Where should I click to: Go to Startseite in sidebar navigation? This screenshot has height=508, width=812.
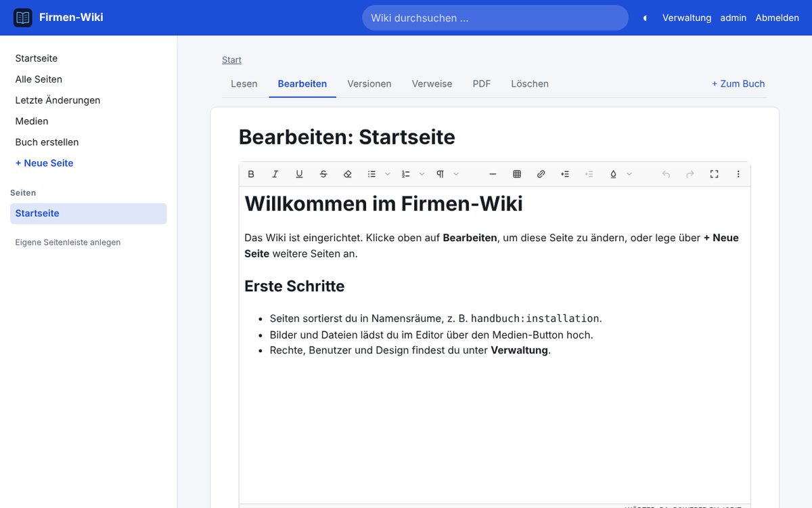(37, 58)
